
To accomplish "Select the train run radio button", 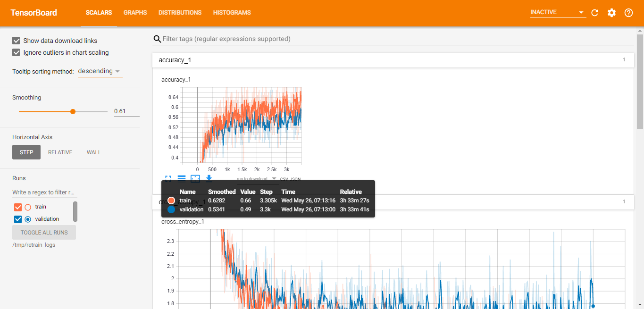I will click(x=28, y=207).
